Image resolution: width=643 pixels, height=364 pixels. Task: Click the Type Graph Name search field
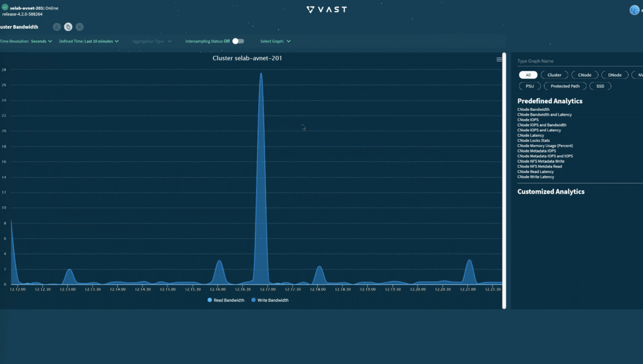(580, 61)
